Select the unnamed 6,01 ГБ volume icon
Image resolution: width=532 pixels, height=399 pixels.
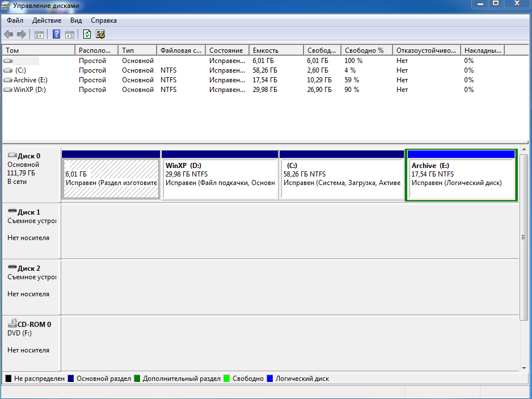[x=8, y=61]
